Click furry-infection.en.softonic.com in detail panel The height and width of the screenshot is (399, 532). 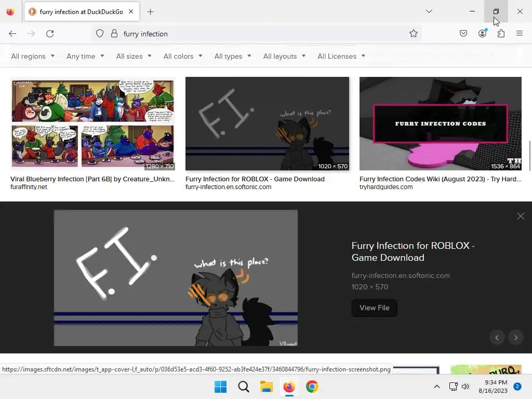[401, 275]
